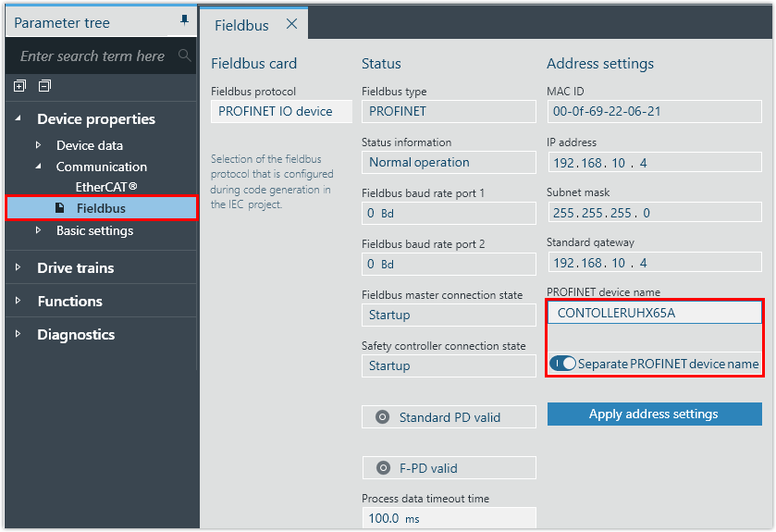Click the search magnifier icon
The width and height of the screenshot is (776, 532).
[184, 56]
